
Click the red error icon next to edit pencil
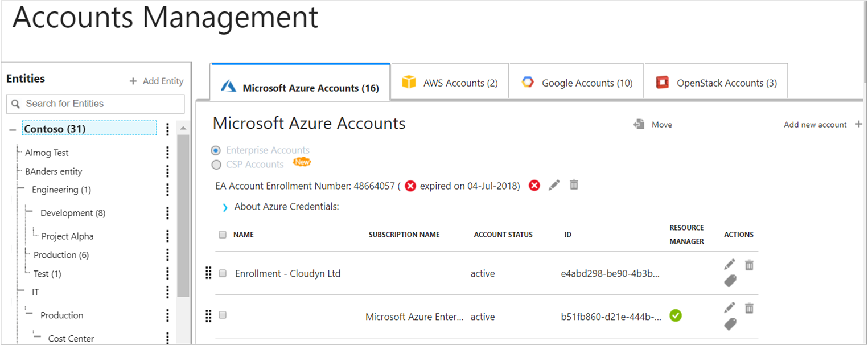[x=534, y=186]
